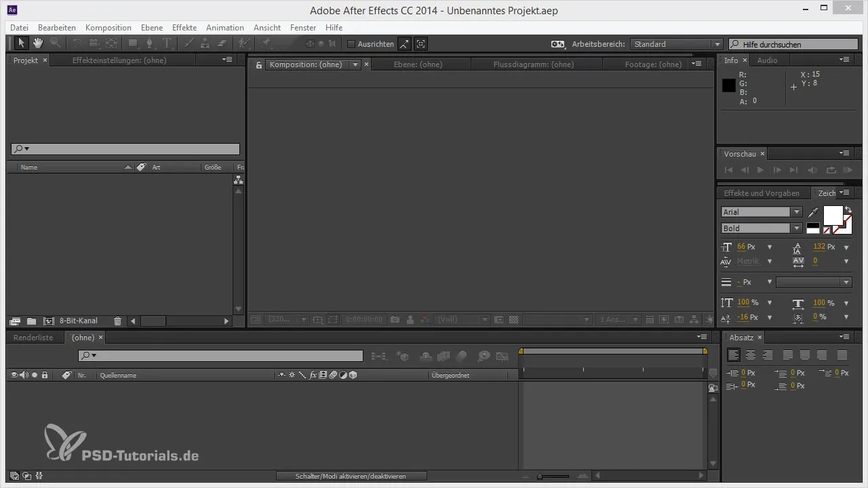The height and width of the screenshot is (488, 868).
Task: Switch to the Renderliste tab
Action: pyautogui.click(x=33, y=337)
